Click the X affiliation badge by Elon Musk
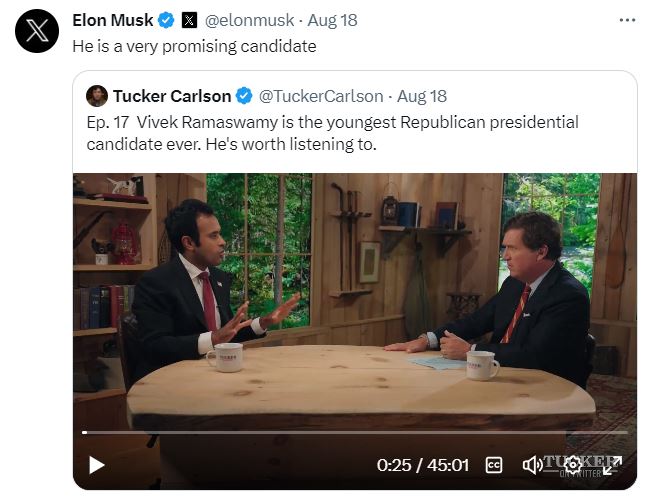Viewport: 650px width, 503px height. coord(189,20)
